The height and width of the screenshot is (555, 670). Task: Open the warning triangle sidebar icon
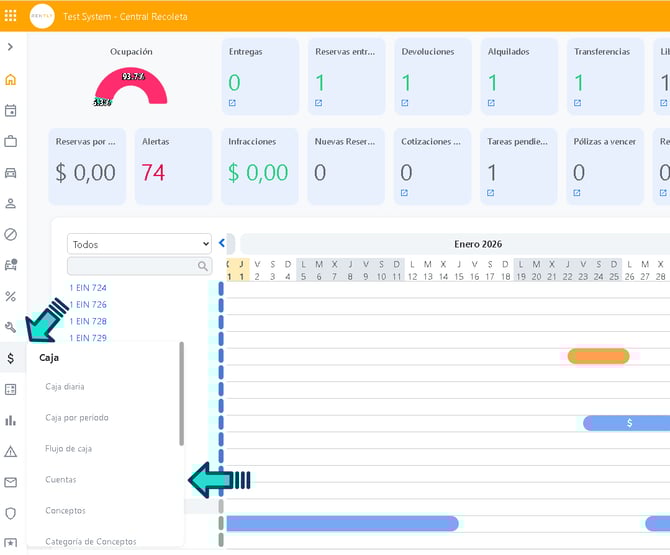point(11,451)
